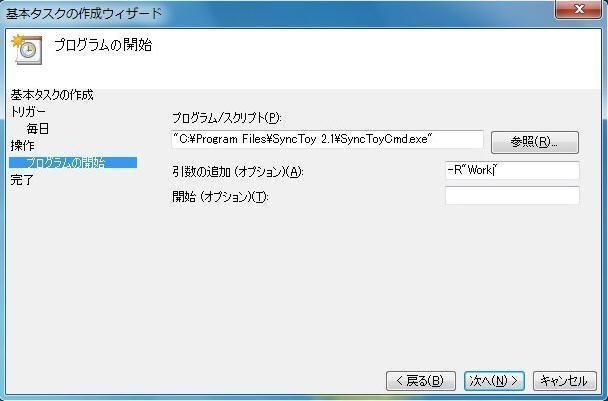Viewport: 608px width, 401px height.
Task: Click the task scheduler clock icon
Action: pyautogui.click(x=27, y=49)
